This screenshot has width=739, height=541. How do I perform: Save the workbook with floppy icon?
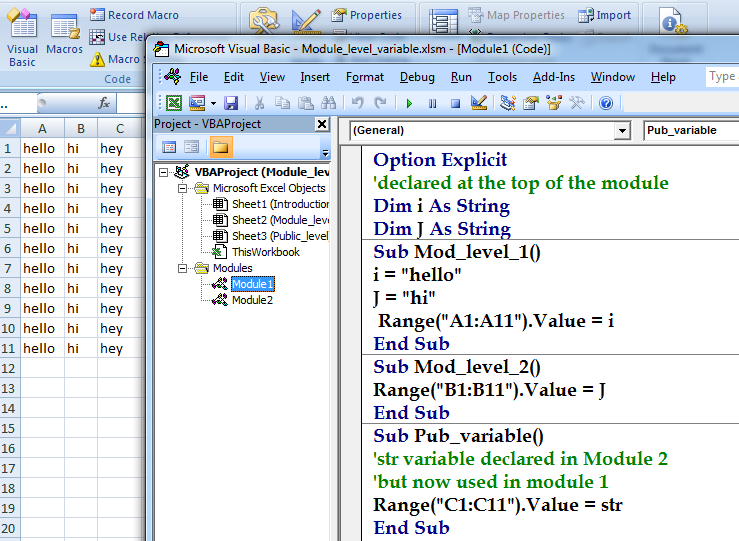(231, 103)
